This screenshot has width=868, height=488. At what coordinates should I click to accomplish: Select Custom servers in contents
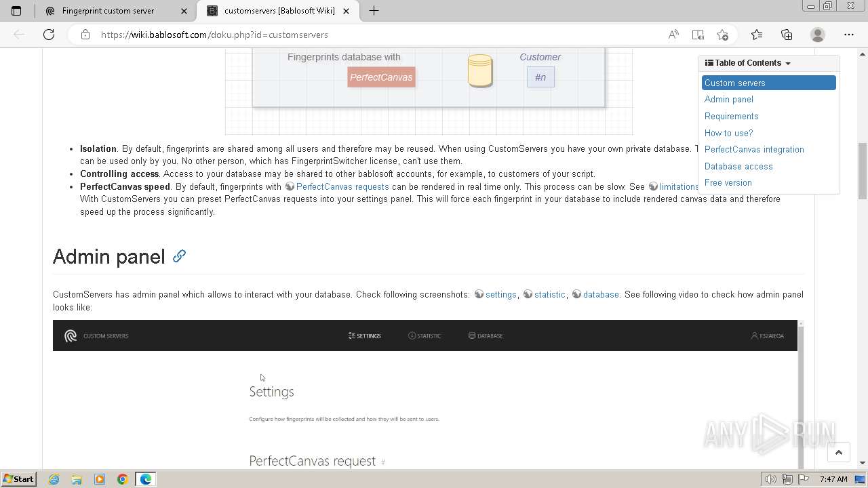pyautogui.click(x=769, y=83)
